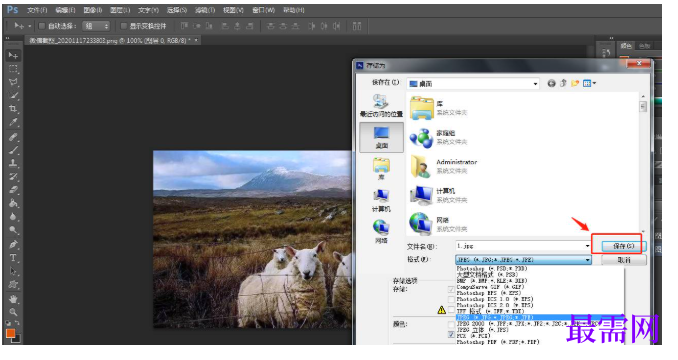Toggle the 显示变换控件 checkbox
Screen dimensions: 678x360
tap(124, 26)
